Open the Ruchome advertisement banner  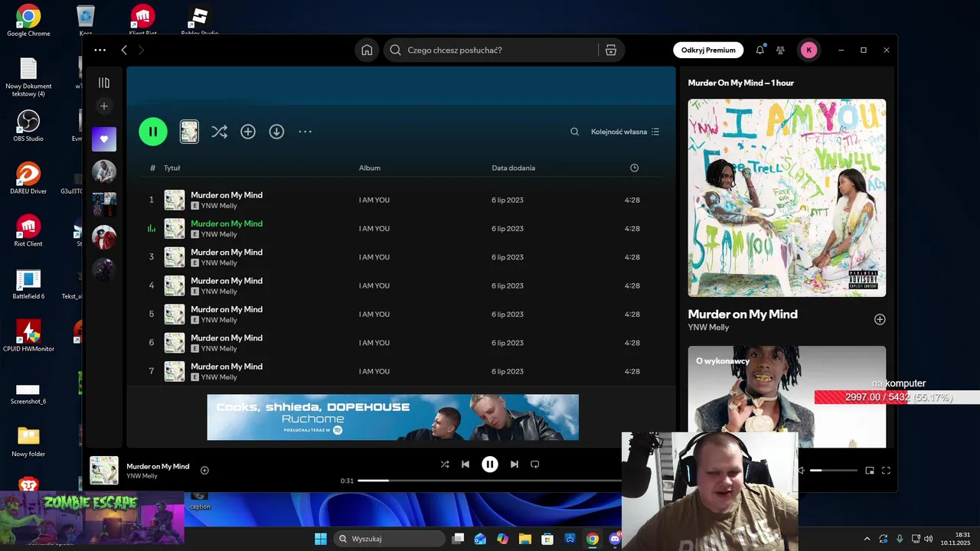click(x=393, y=417)
